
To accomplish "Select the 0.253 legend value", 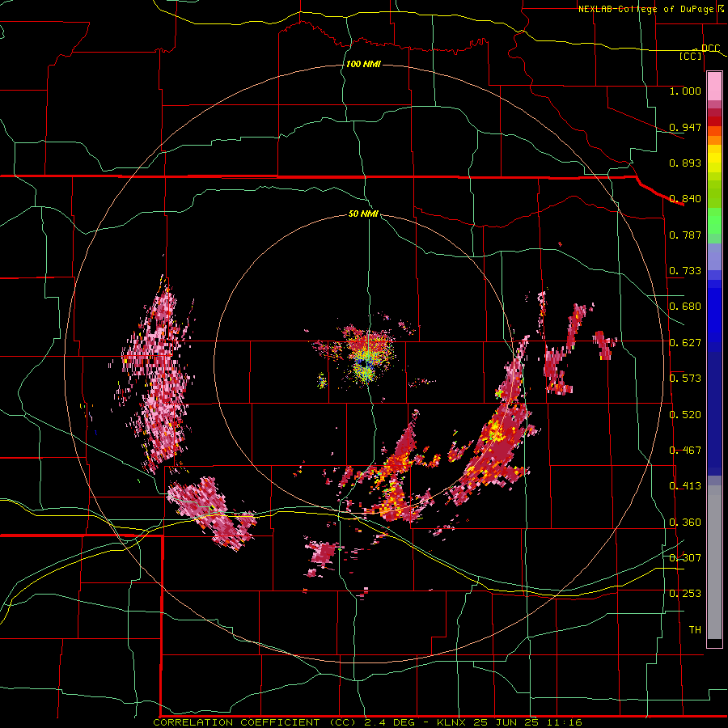I will pos(685,594).
